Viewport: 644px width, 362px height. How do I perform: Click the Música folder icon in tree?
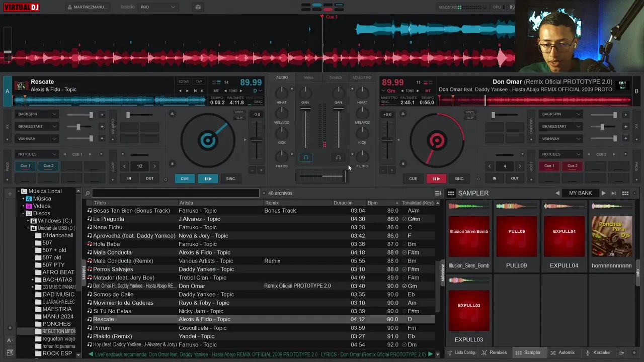coord(29,199)
